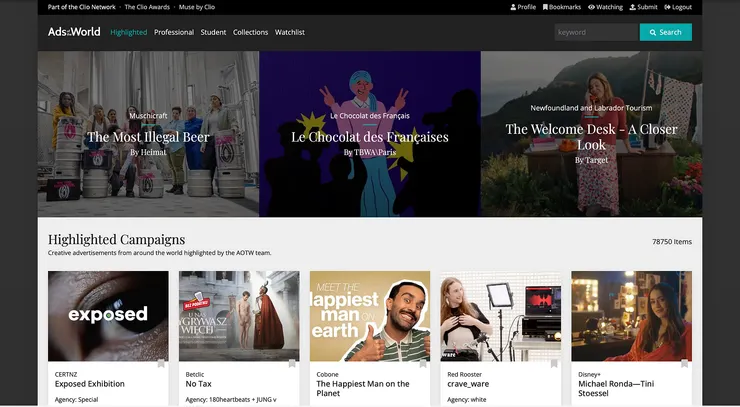Focus the keyword search field
The width and height of the screenshot is (740, 407).
pos(597,32)
